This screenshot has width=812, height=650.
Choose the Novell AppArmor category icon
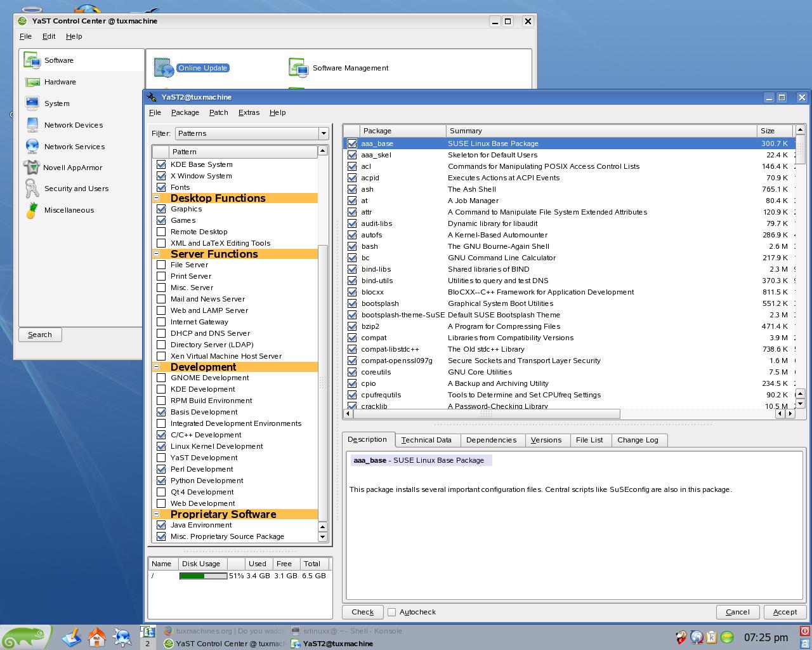pyautogui.click(x=31, y=168)
